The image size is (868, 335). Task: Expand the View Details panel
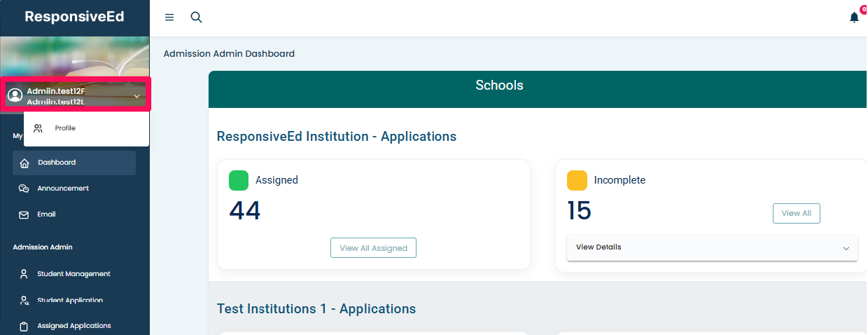point(846,248)
